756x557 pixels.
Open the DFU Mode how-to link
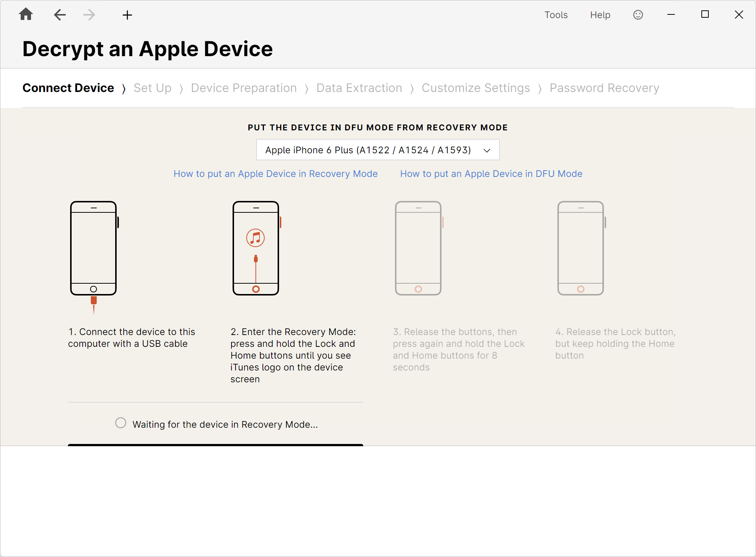[491, 174]
